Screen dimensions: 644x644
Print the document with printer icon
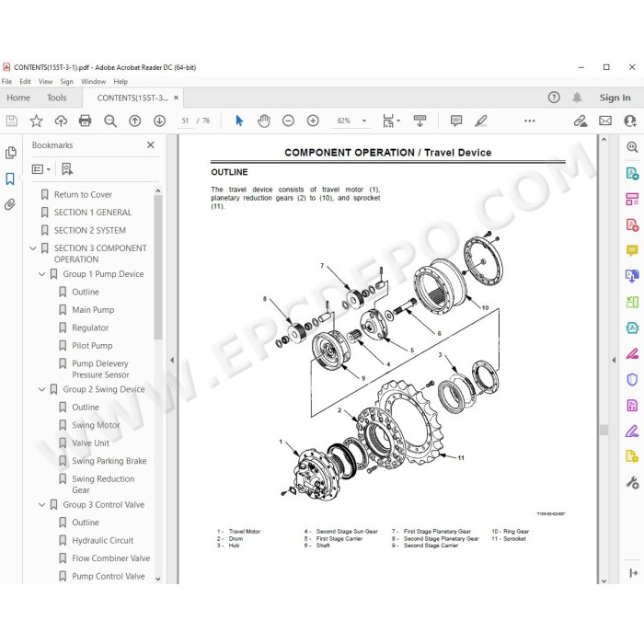click(x=85, y=121)
